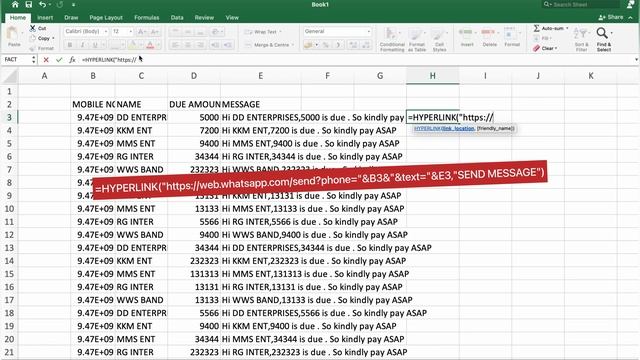Viewport: 640px width, 360px height.
Task: Select row 10 header
Action: [9, 209]
